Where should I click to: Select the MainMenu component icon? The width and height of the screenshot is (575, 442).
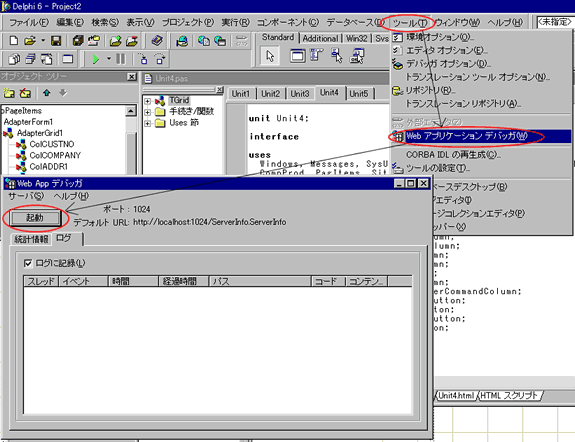[316, 56]
